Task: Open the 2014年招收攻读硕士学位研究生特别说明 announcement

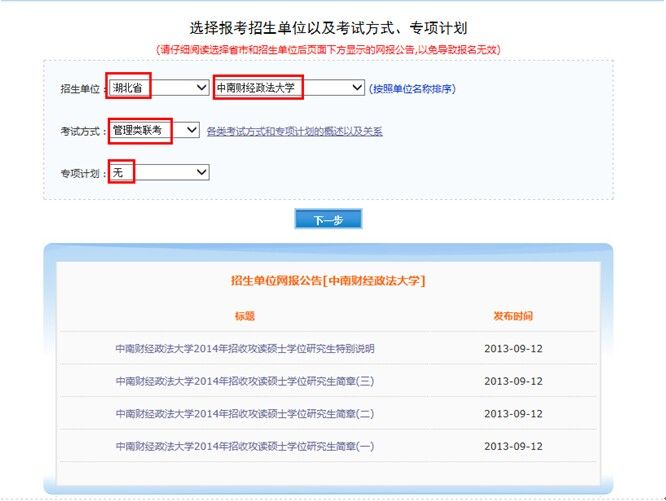Action: point(245,349)
